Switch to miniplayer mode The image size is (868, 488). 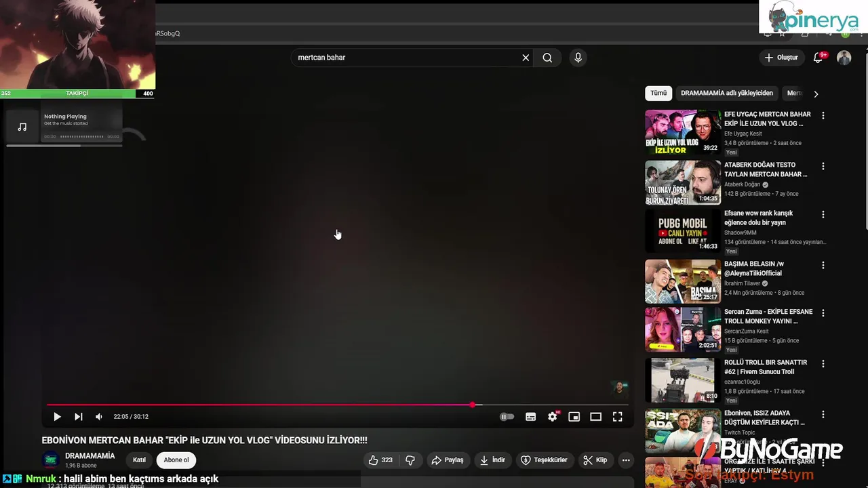[x=574, y=417]
